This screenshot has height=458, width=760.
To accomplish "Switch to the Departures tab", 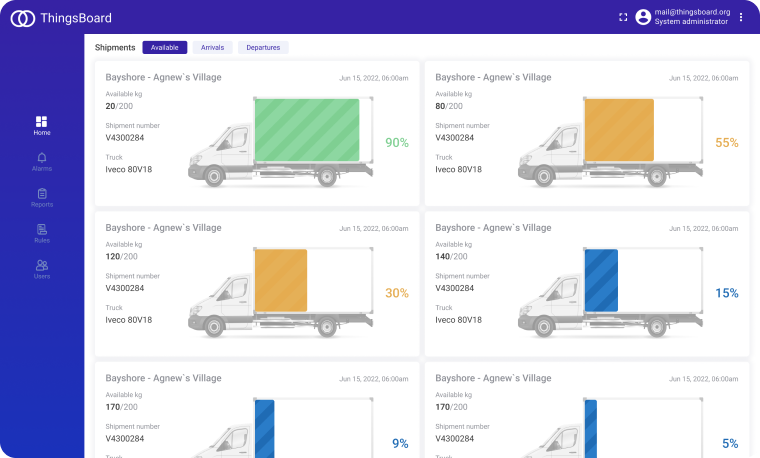I will [263, 47].
